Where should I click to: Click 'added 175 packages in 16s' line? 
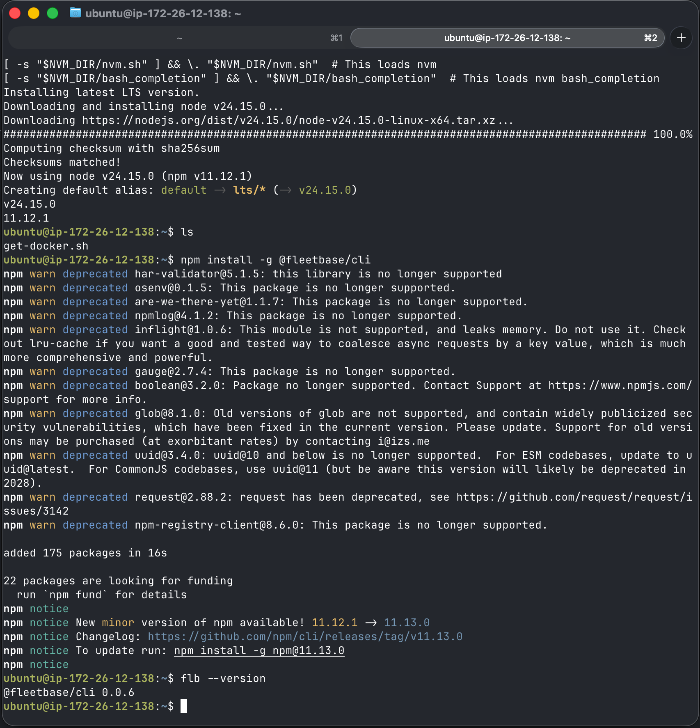click(x=85, y=553)
